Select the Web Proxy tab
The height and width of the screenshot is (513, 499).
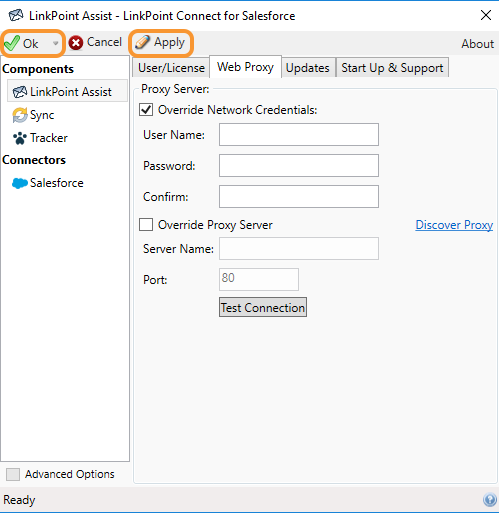point(245,67)
